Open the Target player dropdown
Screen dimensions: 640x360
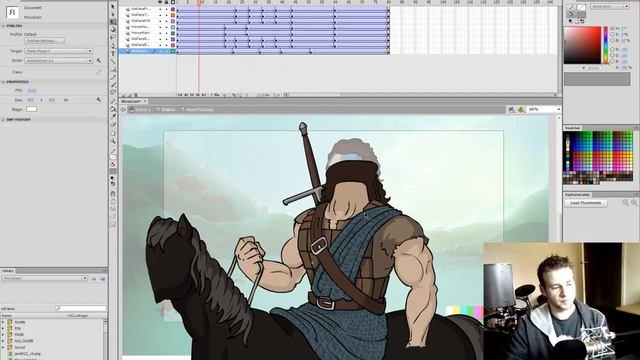pyautogui.click(x=58, y=51)
